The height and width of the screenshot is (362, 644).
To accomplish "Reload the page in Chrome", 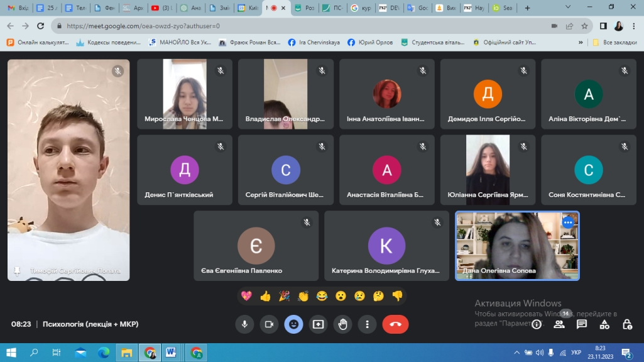I will 40,26.
